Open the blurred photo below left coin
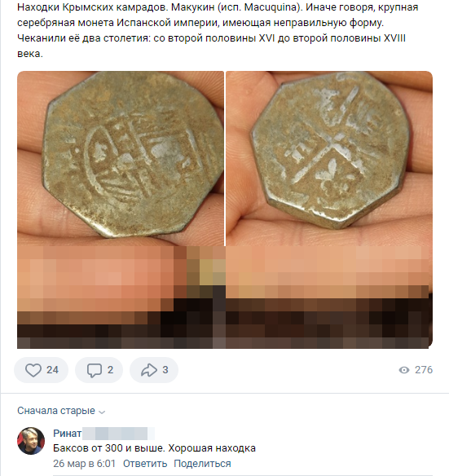The height and width of the screenshot is (476, 449). tap(121, 297)
